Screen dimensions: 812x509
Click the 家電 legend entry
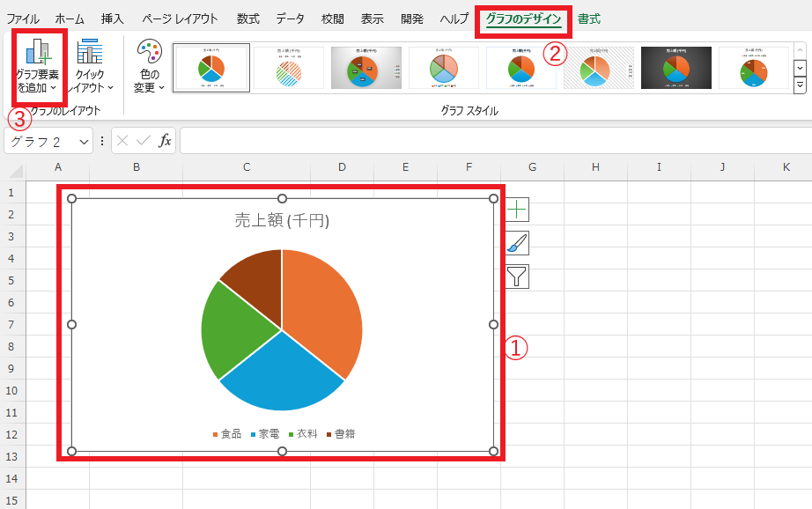click(x=264, y=434)
